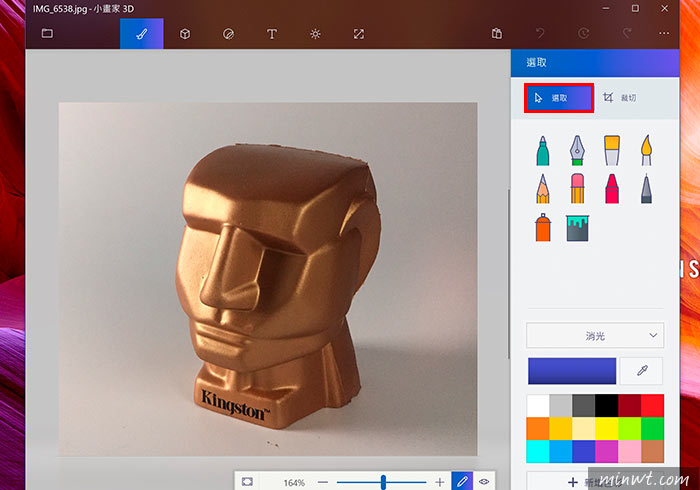700x490 pixels.
Task: Toggle the 2D pencil view button
Action: click(462, 482)
